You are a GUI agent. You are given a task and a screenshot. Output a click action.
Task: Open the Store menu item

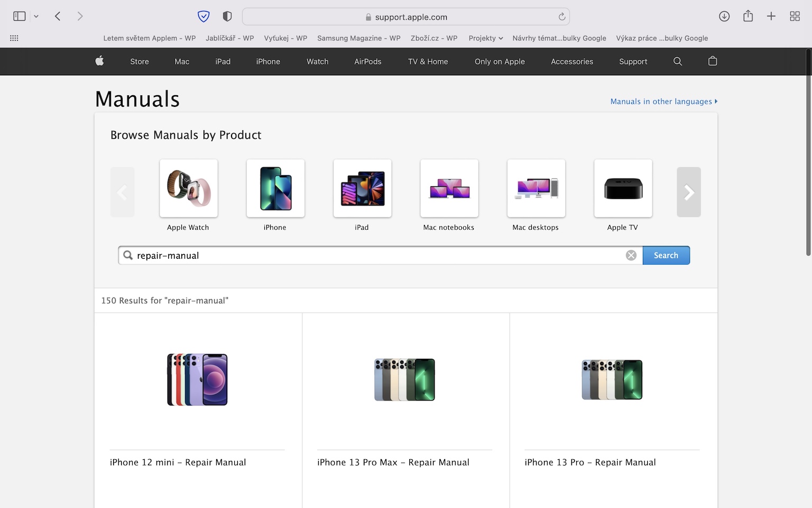pos(140,61)
